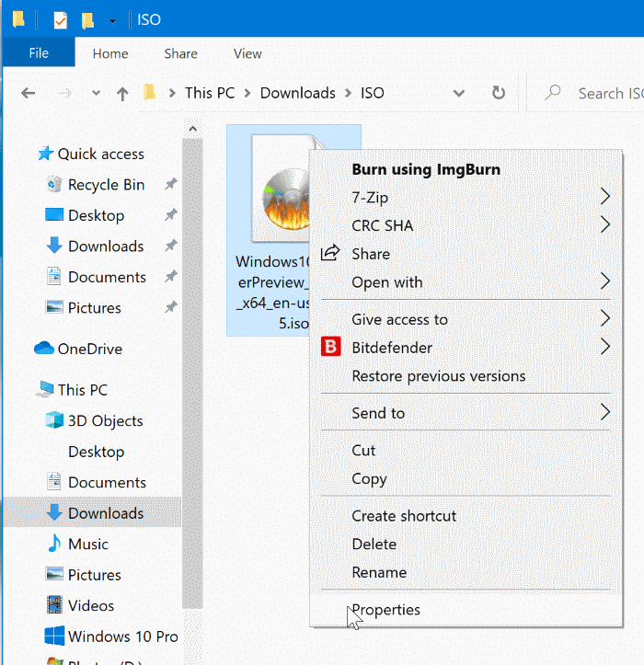Open the Send to submenu

pyautogui.click(x=466, y=413)
